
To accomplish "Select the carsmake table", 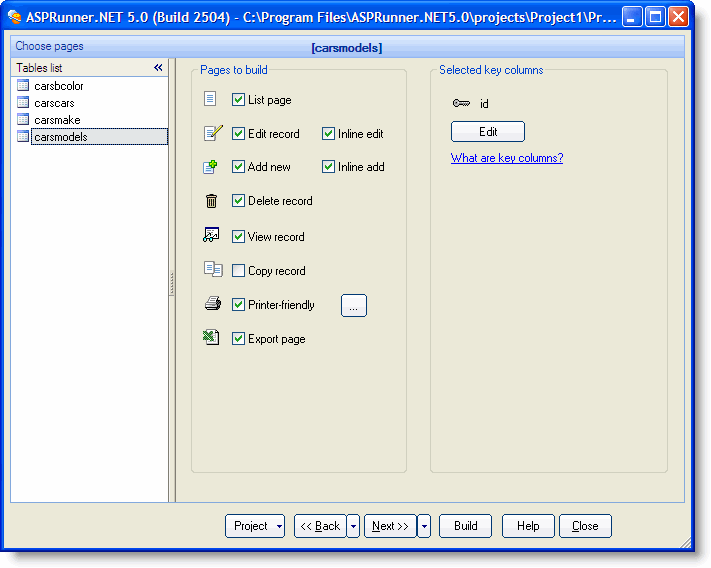I will click(x=57, y=120).
